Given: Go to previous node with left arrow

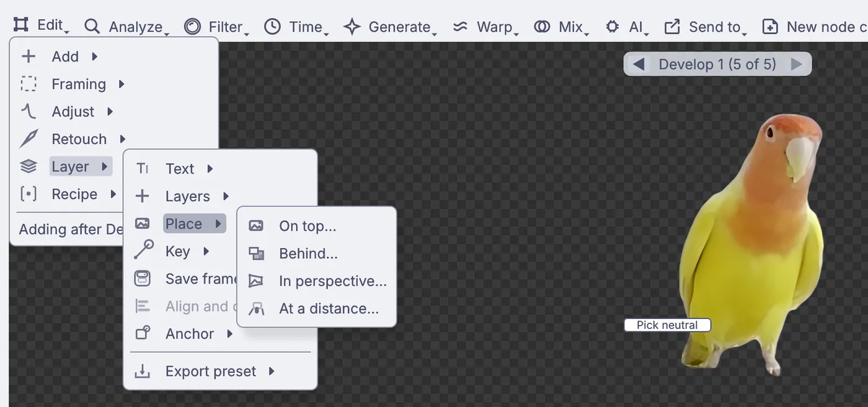Looking at the screenshot, I should 639,64.
